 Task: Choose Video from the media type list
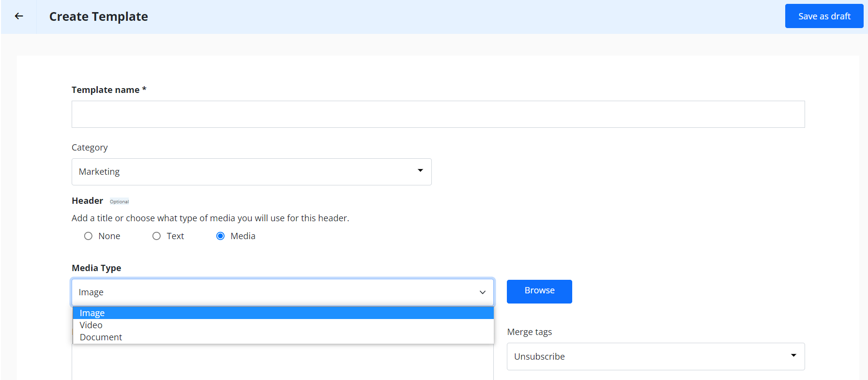pos(283,325)
